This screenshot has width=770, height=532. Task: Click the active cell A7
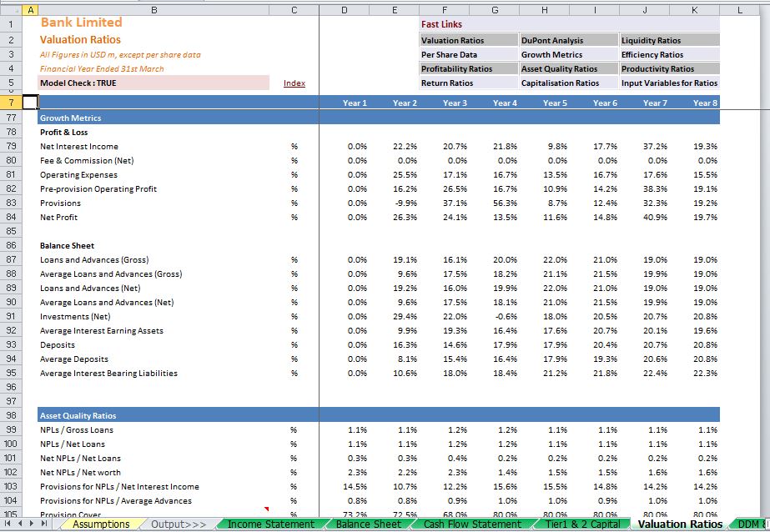[30, 102]
